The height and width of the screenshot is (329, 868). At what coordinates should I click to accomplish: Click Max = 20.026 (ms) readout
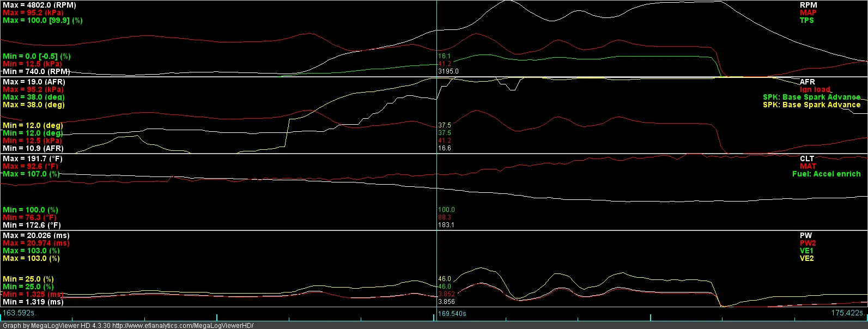pos(36,235)
